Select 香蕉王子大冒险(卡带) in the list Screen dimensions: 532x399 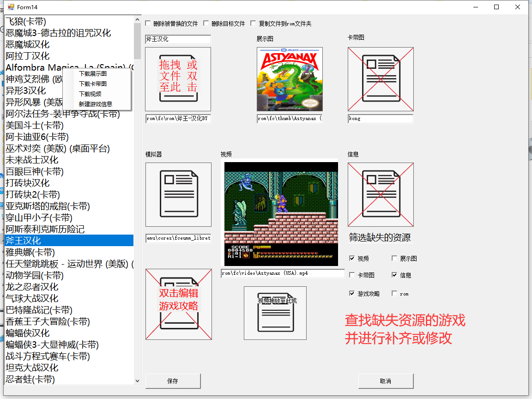point(69,321)
